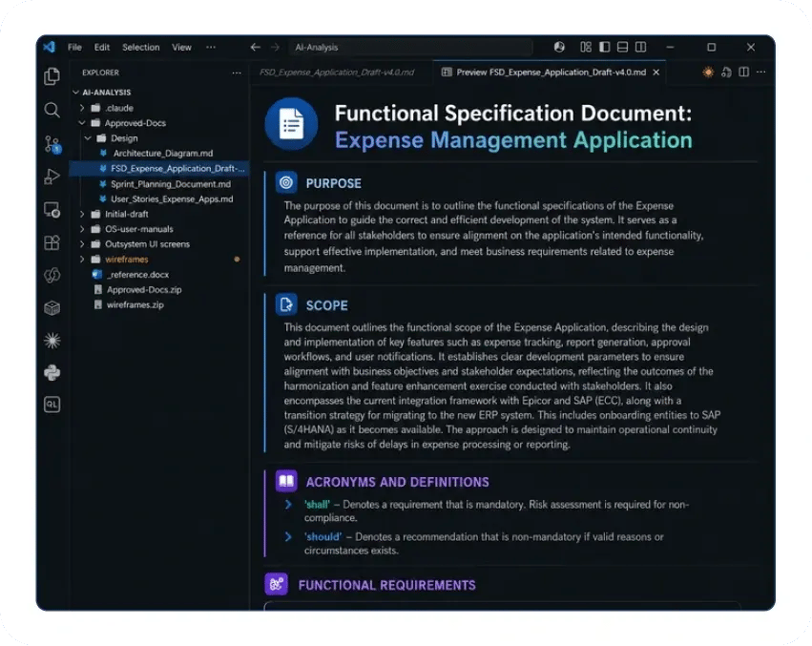
Task: Open Explorer more actions ellipsis
Action: click(237, 73)
